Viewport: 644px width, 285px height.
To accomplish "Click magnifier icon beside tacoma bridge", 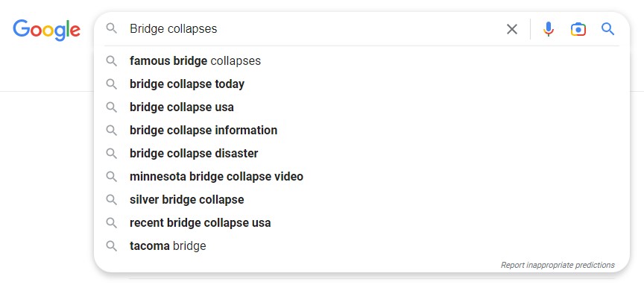I will coord(111,246).
